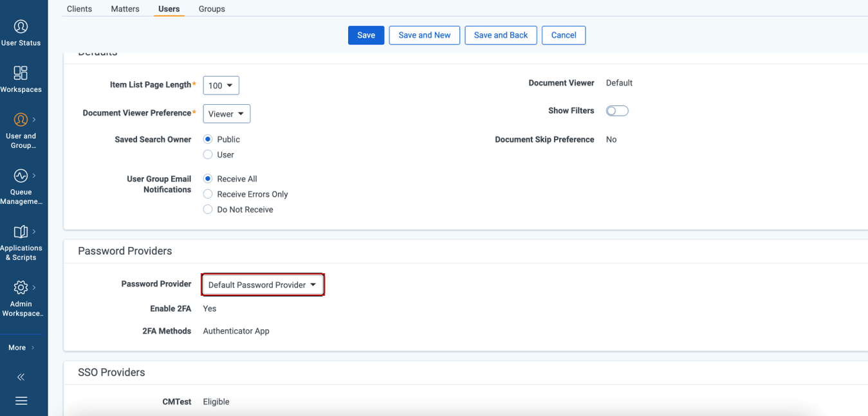The height and width of the screenshot is (416, 868).
Task: Open User Status in sidebar
Action: click(x=21, y=33)
